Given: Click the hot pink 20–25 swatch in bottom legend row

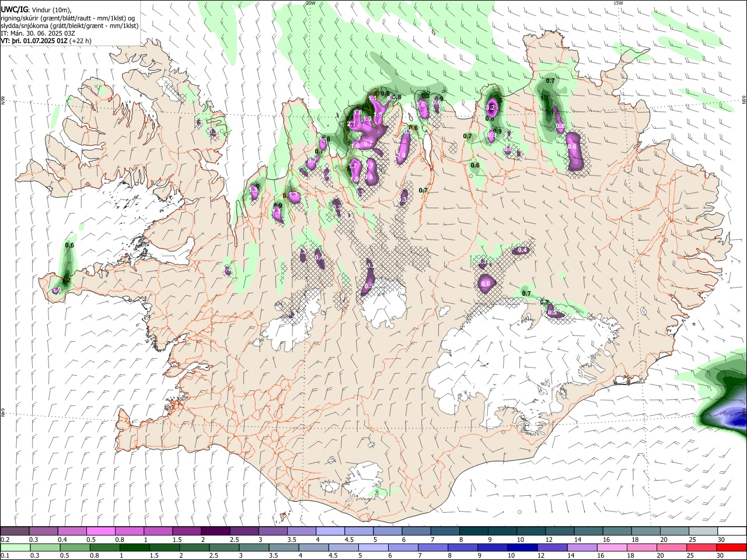Looking at the screenshot, I should 672,548.
